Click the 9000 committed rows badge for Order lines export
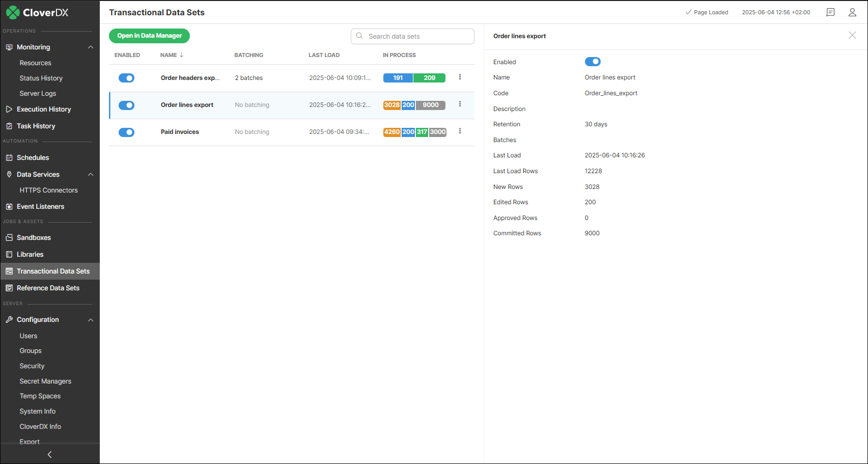The width and height of the screenshot is (868, 464). point(430,105)
